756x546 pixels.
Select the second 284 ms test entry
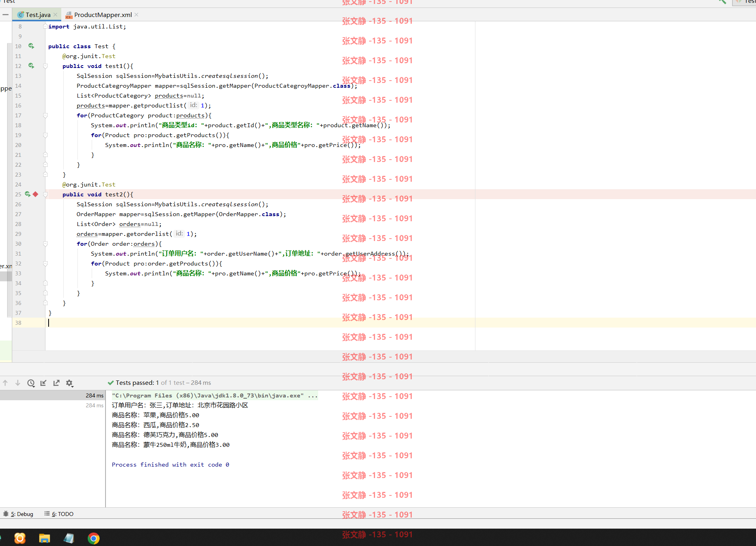point(53,405)
